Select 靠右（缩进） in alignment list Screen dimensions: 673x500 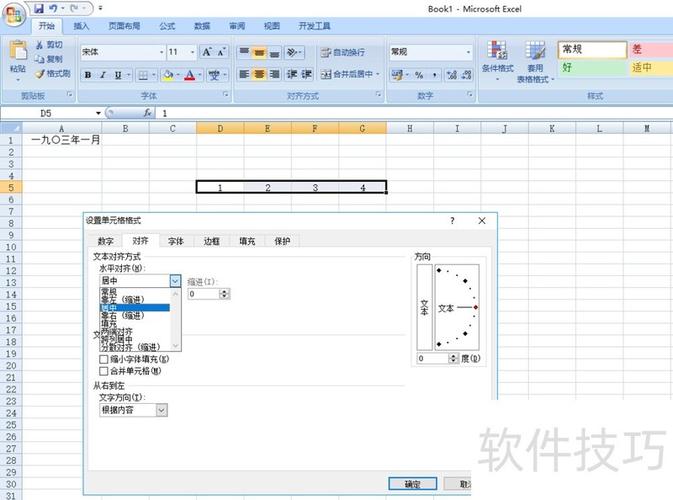point(135,315)
